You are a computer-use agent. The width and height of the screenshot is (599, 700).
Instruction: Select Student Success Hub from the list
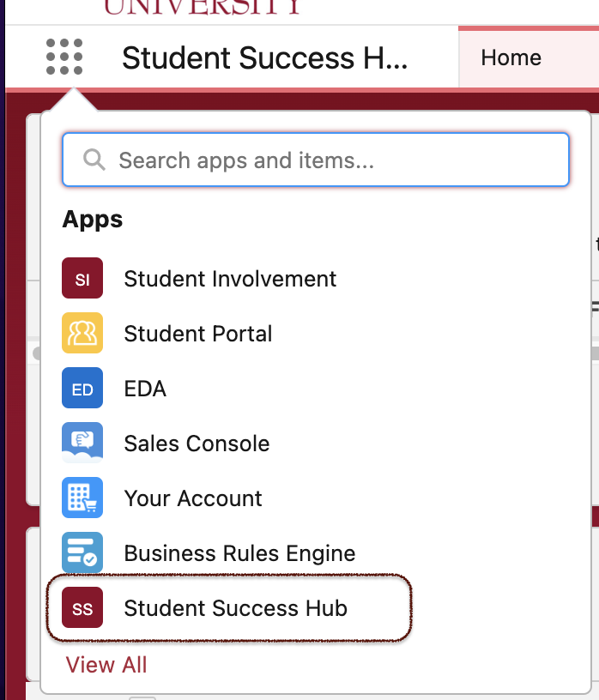[x=235, y=609]
